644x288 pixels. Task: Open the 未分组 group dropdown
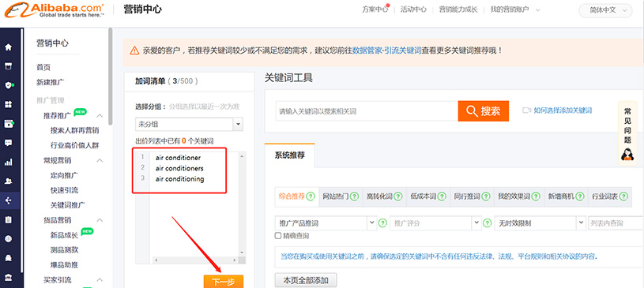tap(189, 124)
